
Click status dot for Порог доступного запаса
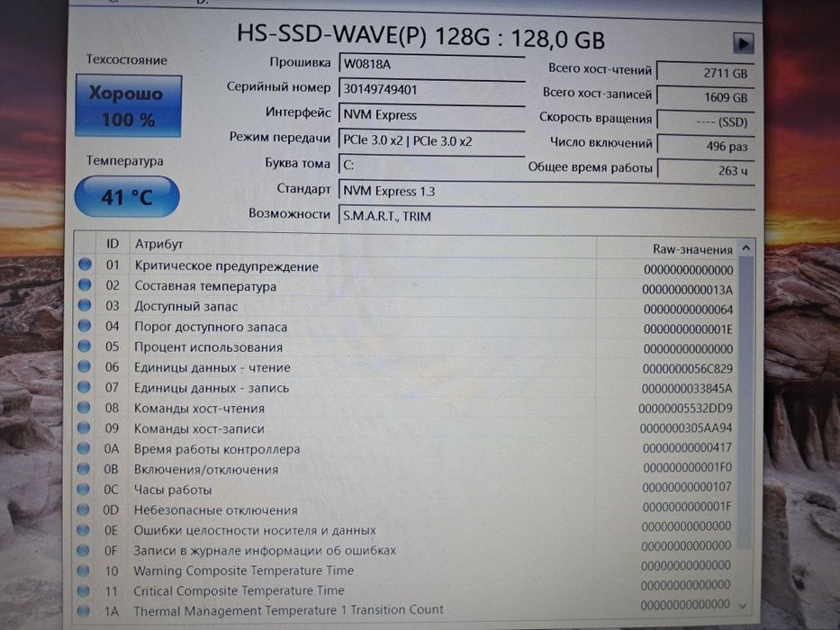tap(84, 325)
